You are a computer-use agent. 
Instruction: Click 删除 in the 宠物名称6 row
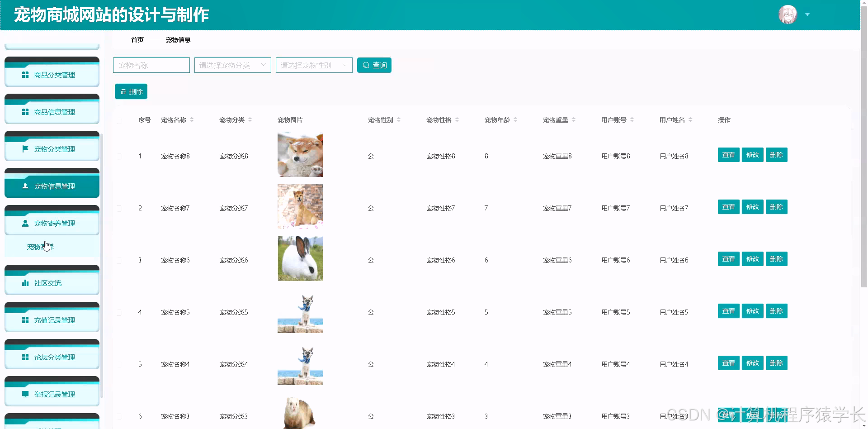coord(777,259)
